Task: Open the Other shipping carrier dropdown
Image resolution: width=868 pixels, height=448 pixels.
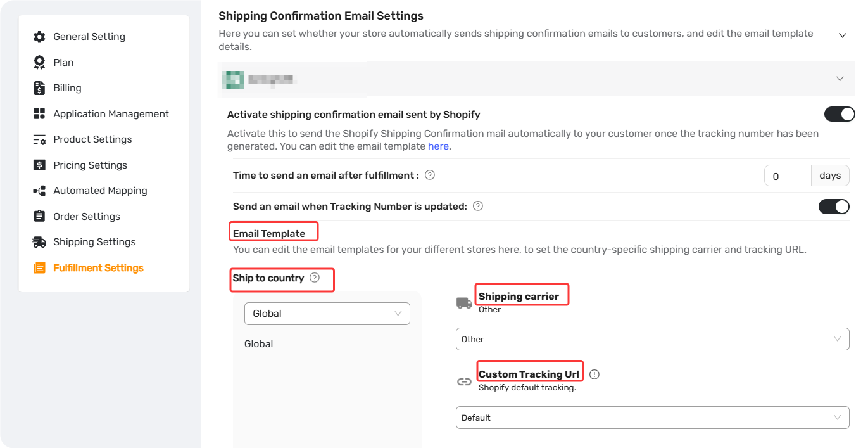Action: [x=653, y=339]
